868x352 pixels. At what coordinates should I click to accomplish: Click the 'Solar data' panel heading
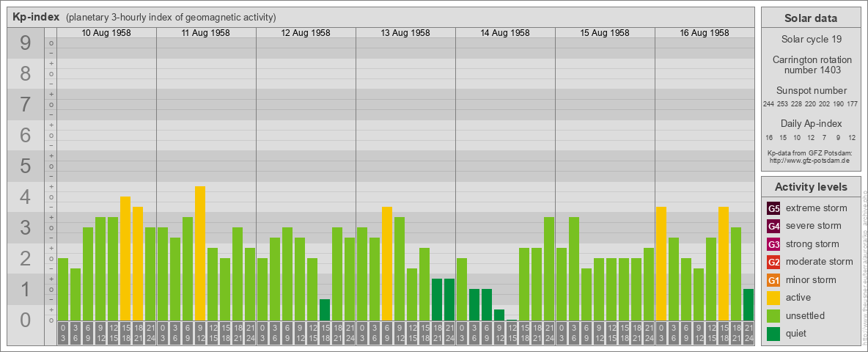click(x=810, y=18)
